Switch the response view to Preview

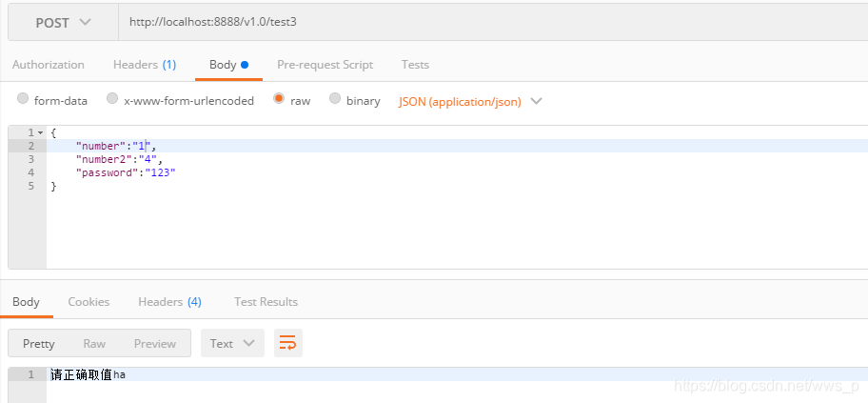(x=155, y=344)
